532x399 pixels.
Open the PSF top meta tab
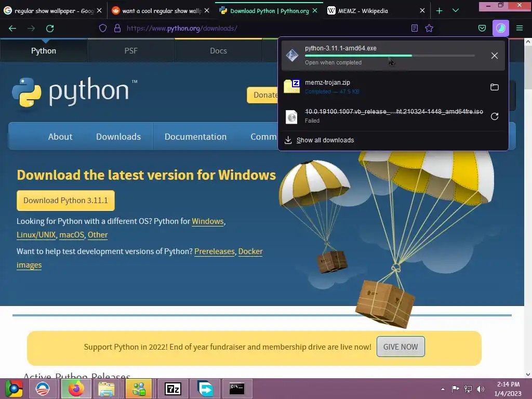tap(130, 50)
